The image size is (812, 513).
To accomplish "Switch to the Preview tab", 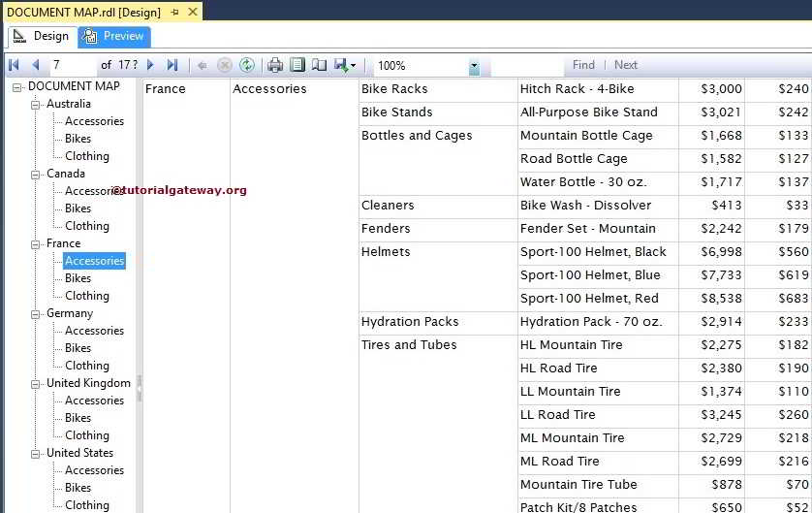I will [114, 36].
